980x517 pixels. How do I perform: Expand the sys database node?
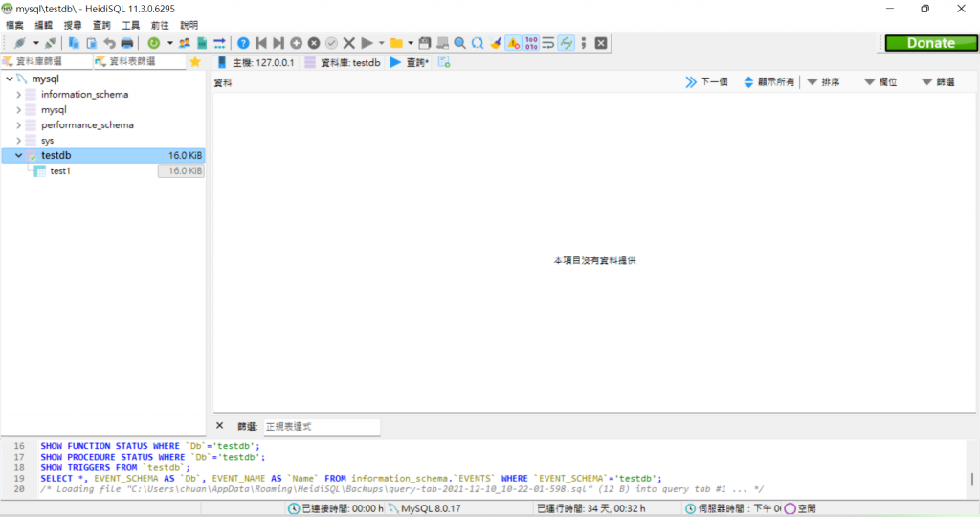coord(19,141)
